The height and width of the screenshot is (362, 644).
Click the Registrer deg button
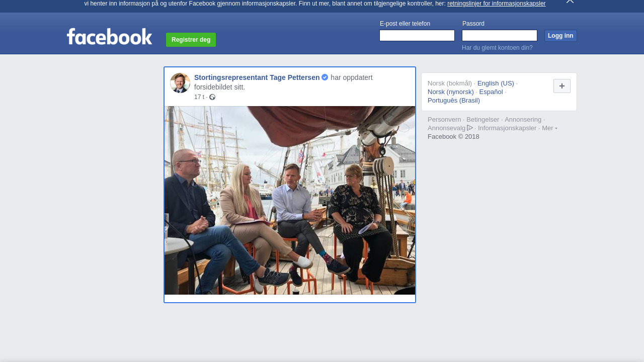[x=191, y=40]
